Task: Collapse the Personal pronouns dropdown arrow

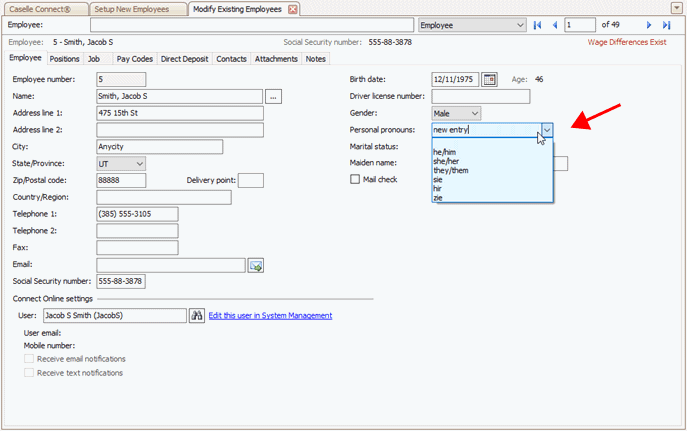Action: [546, 130]
